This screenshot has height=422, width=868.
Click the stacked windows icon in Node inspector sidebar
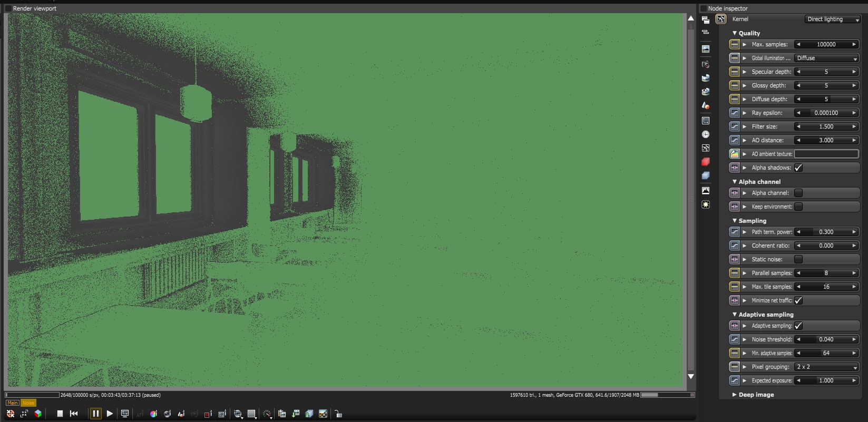click(706, 20)
